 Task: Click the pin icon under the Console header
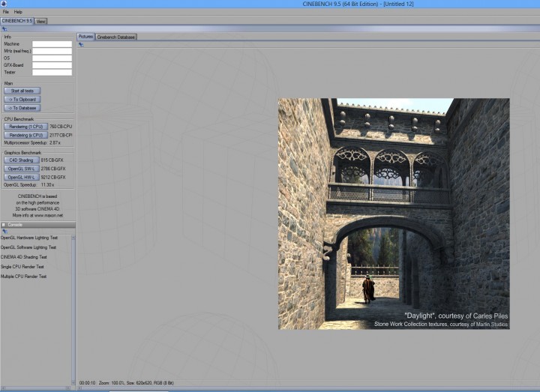tap(4, 232)
